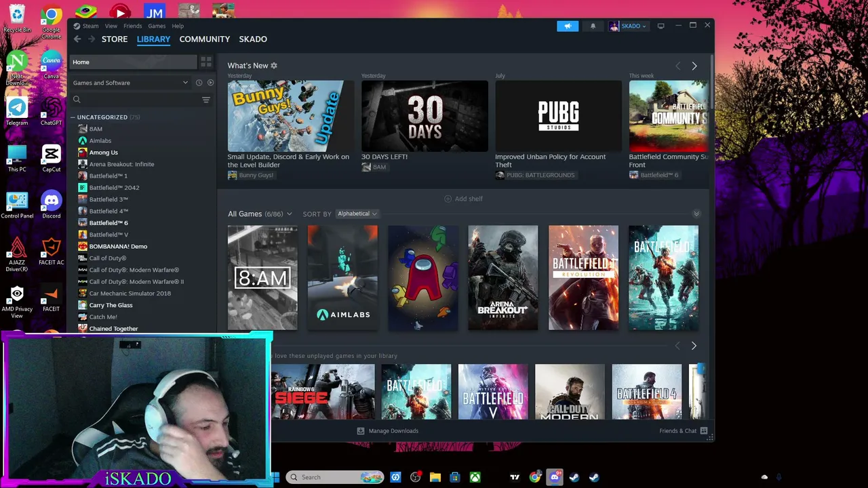Open TradingView in the taskbar

click(515, 477)
